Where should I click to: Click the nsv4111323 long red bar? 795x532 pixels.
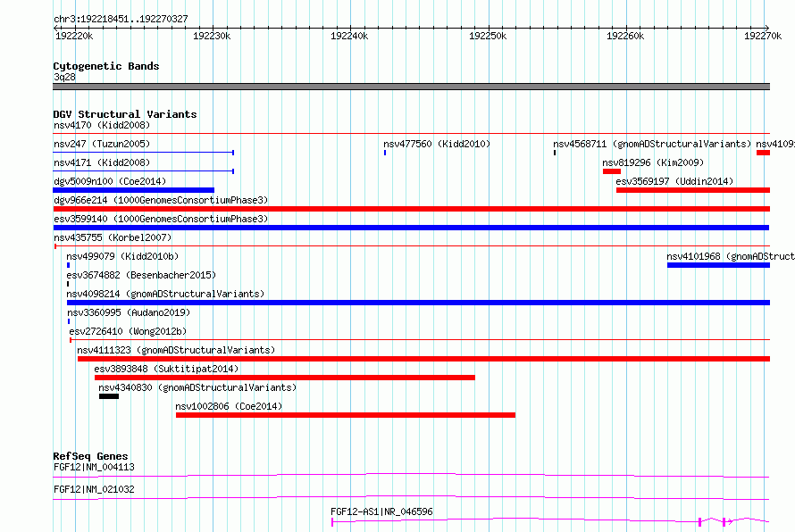[x=424, y=359]
